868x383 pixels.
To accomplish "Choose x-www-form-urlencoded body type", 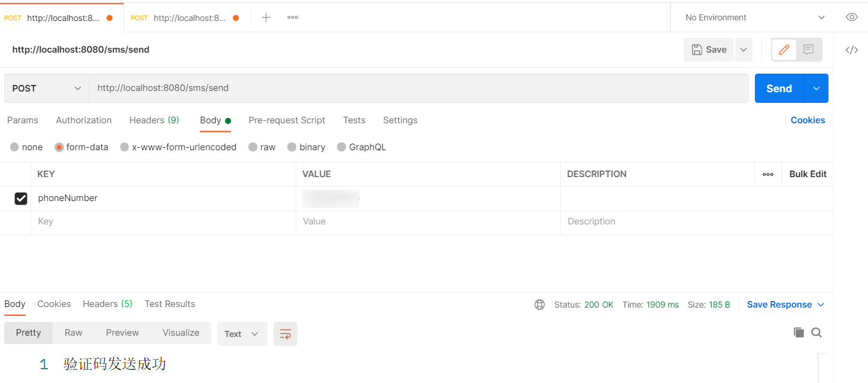I will point(178,147).
